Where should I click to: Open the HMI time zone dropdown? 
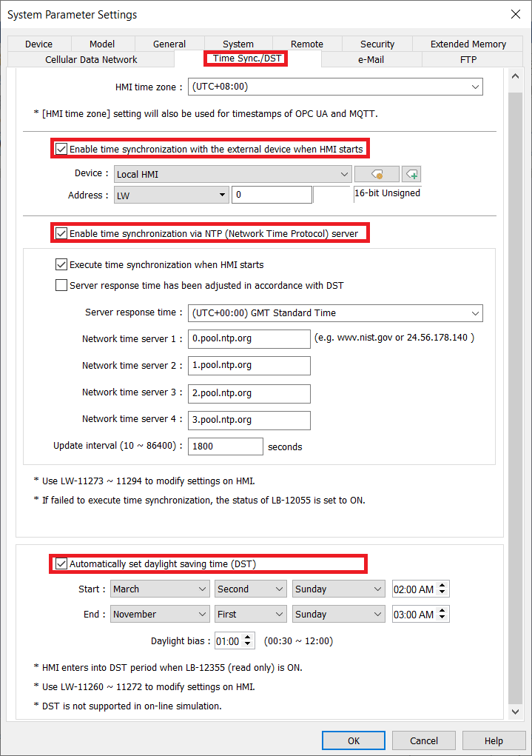pos(335,87)
